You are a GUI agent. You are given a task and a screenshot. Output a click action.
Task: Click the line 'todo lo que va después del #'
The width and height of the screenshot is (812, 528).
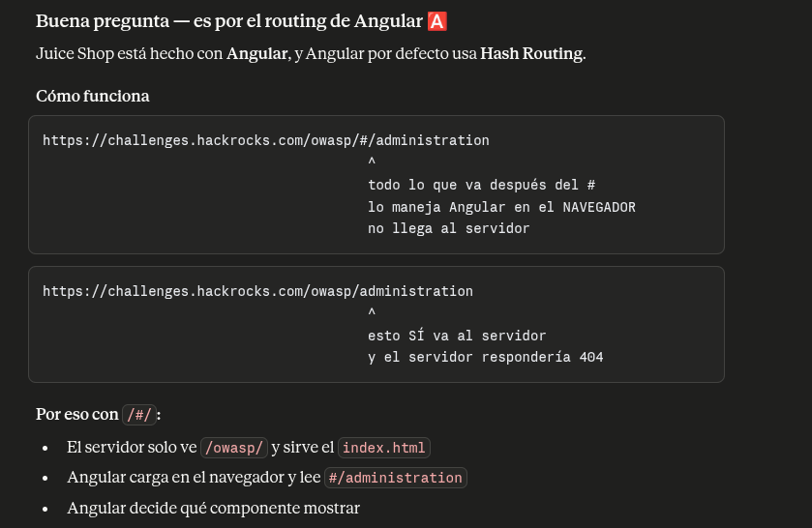(x=482, y=185)
